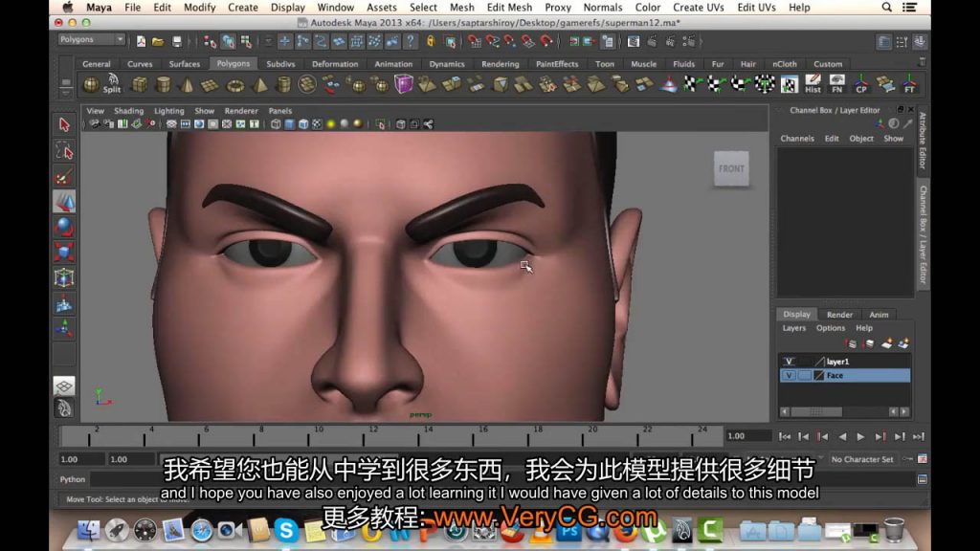
Task: Open the Channel Box Channels menu
Action: (x=797, y=139)
